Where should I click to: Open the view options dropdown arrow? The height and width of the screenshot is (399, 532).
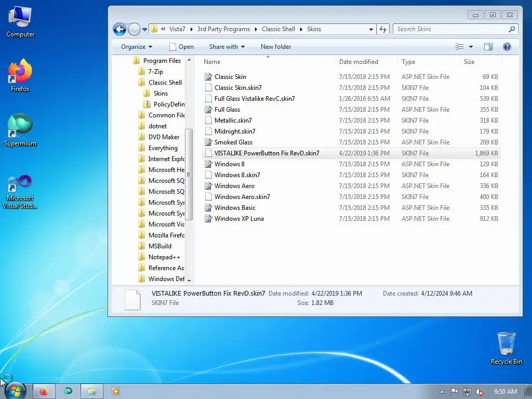[x=471, y=47]
